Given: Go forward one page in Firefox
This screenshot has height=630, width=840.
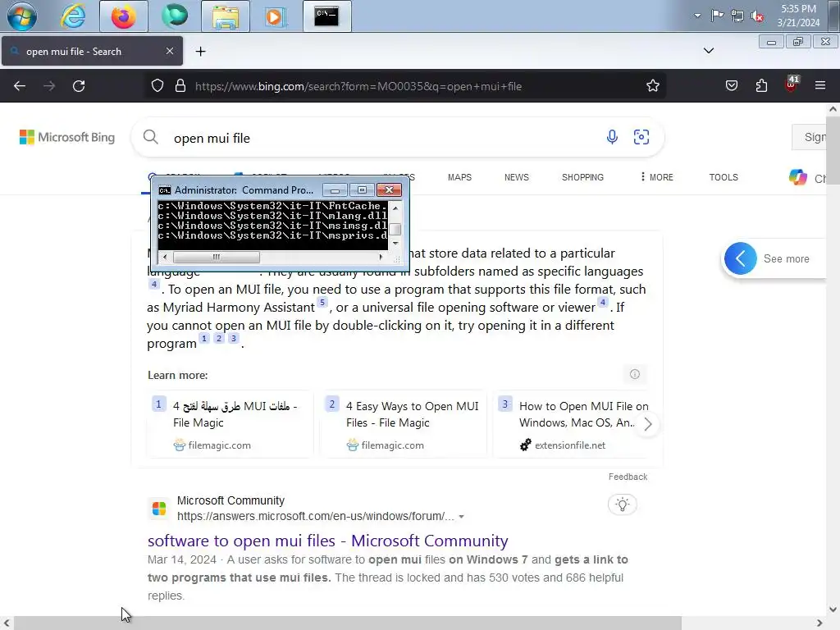Looking at the screenshot, I should coord(49,85).
